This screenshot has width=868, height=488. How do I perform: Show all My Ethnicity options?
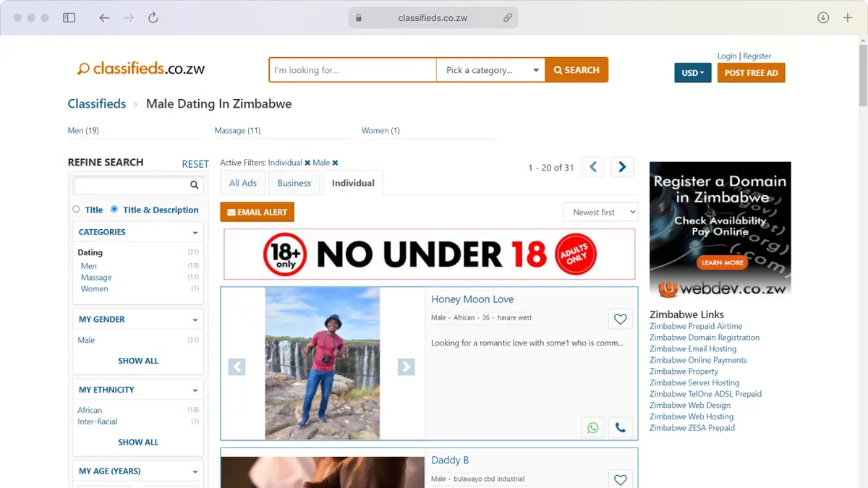(138, 442)
